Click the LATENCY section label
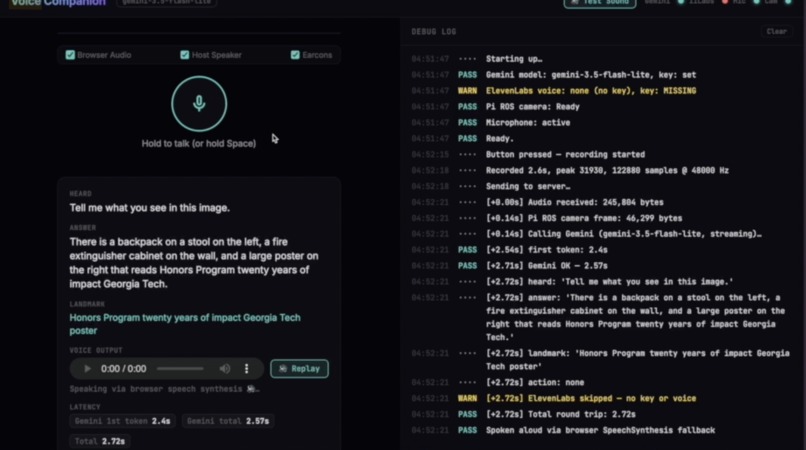Screen dimensions: 806x450 tap(85, 407)
